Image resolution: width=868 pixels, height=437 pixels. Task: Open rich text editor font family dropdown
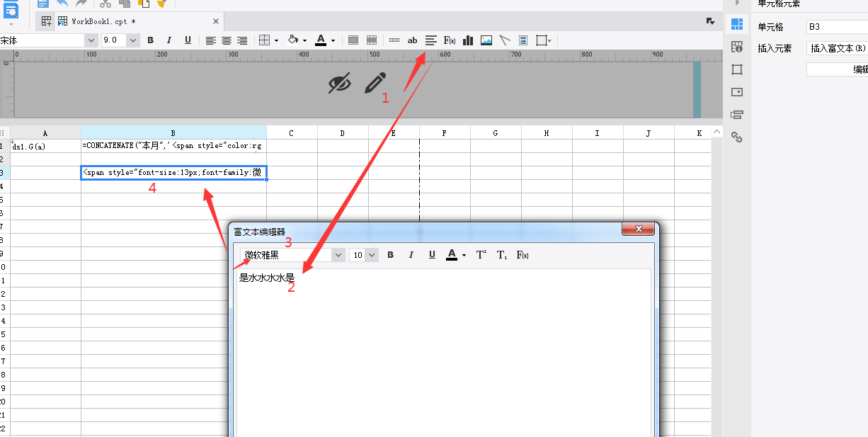[x=338, y=255]
